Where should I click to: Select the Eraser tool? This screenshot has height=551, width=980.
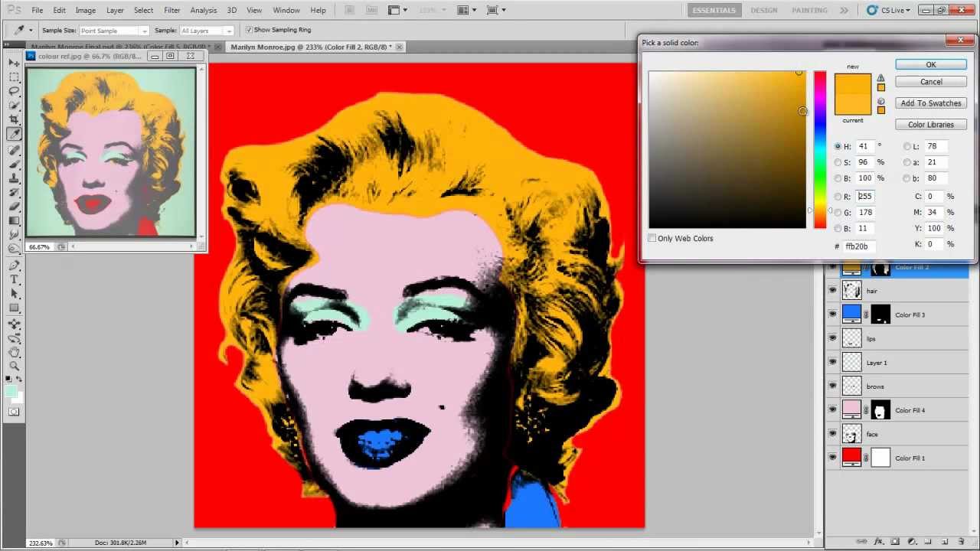pyautogui.click(x=15, y=207)
